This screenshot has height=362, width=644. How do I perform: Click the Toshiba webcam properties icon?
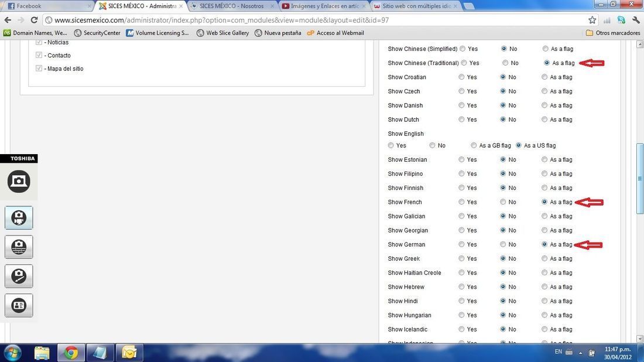coord(19,276)
